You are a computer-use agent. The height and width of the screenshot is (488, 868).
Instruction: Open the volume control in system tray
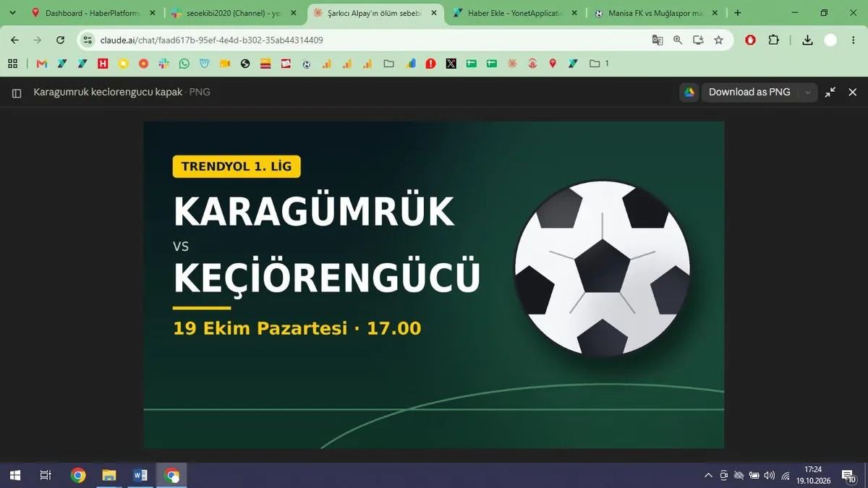coord(769,475)
